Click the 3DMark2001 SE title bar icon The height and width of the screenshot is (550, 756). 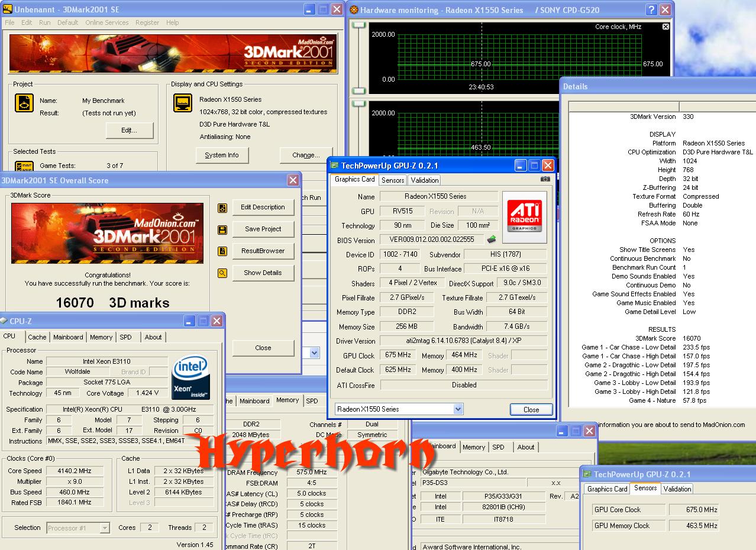coord(7,9)
